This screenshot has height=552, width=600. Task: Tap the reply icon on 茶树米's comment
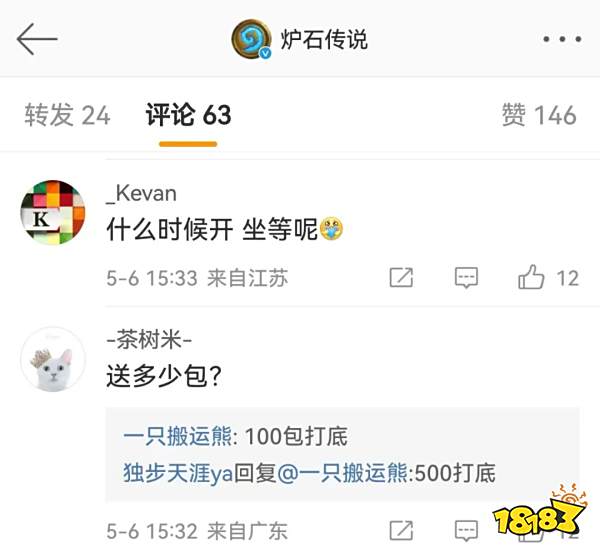coord(466,531)
